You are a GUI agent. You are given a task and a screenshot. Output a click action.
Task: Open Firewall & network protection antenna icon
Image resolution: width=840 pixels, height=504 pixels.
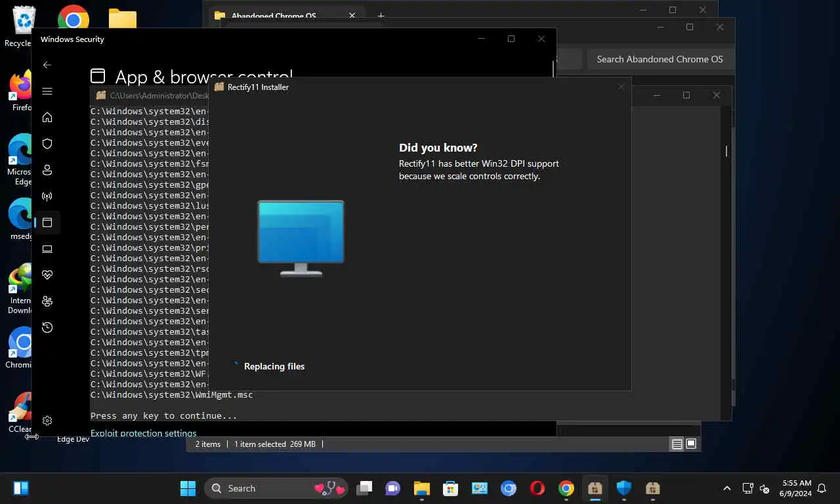pos(47,196)
